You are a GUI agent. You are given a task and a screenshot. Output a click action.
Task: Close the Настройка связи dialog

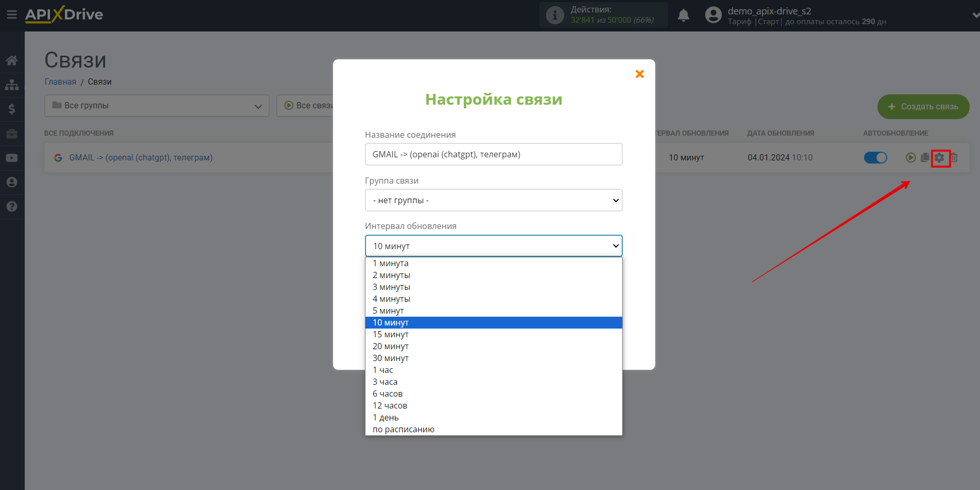tap(640, 74)
